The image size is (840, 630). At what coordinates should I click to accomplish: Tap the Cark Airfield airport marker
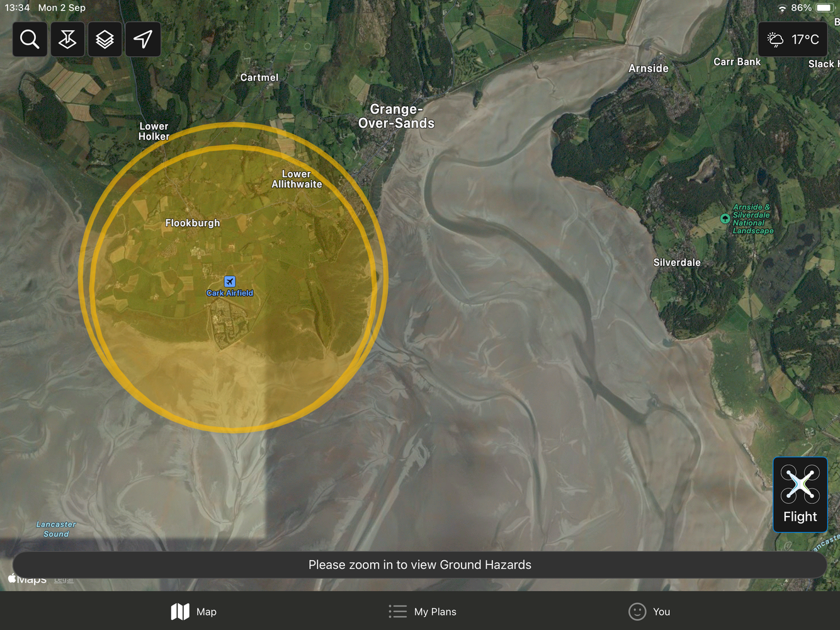coord(230,282)
